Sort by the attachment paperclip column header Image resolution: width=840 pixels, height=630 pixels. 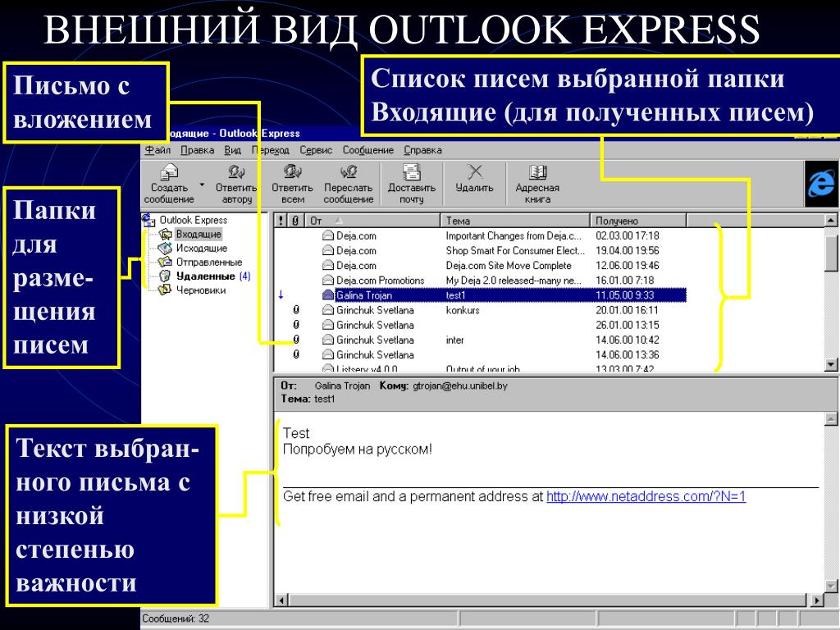pyautogui.click(x=295, y=221)
